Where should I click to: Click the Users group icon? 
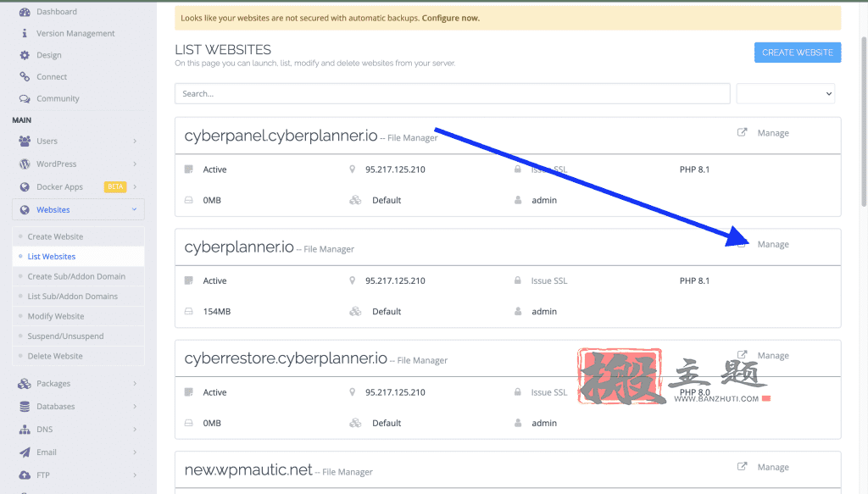[x=25, y=141]
